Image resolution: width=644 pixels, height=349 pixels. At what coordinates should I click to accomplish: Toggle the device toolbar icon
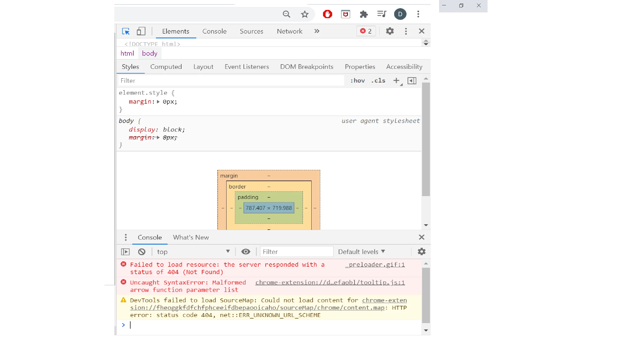[141, 31]
